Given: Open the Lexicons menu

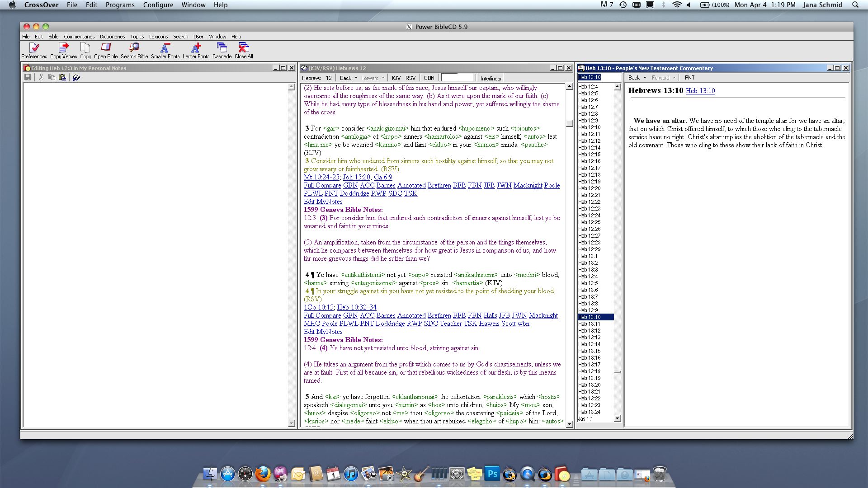Looking at the screenshot, I should pyautogui.click(x=158, y=37).
